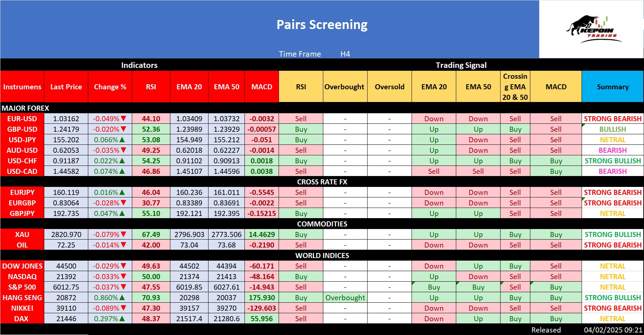Viewport: 644px width, 335px height.
Task: Select the Summary column header
Action: [x=612, y=87]
